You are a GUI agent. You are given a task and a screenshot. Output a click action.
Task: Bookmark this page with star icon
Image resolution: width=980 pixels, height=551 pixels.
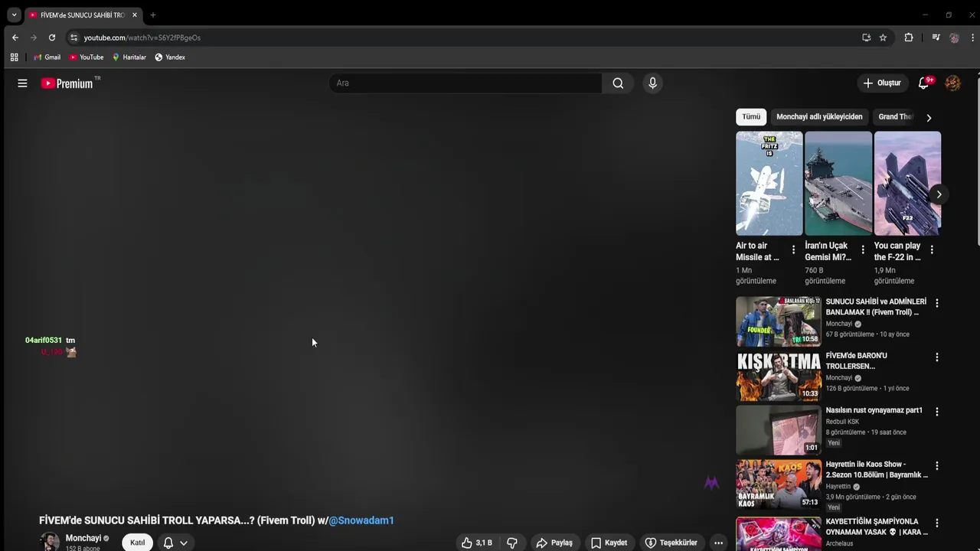click(x=883, y=37)
